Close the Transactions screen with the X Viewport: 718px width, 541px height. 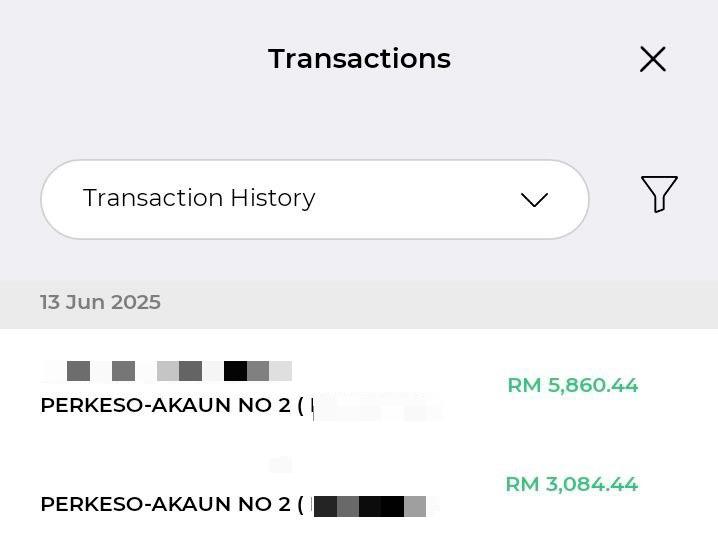(653, 59)
